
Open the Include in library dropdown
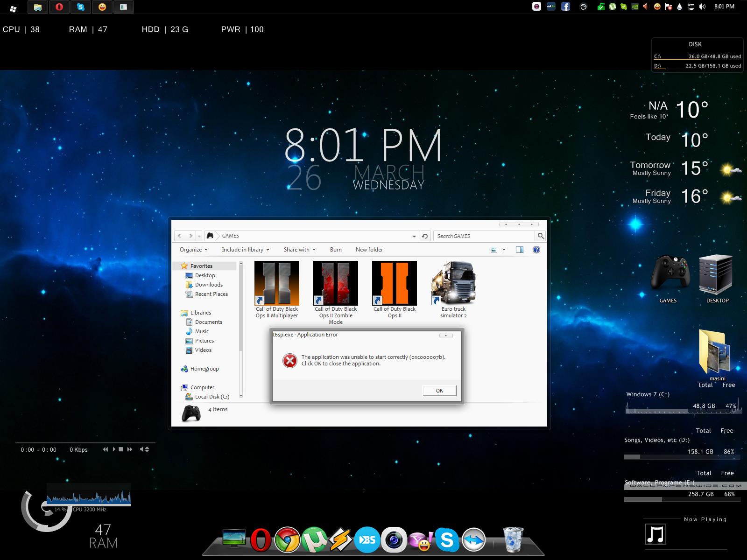[246, 250]
